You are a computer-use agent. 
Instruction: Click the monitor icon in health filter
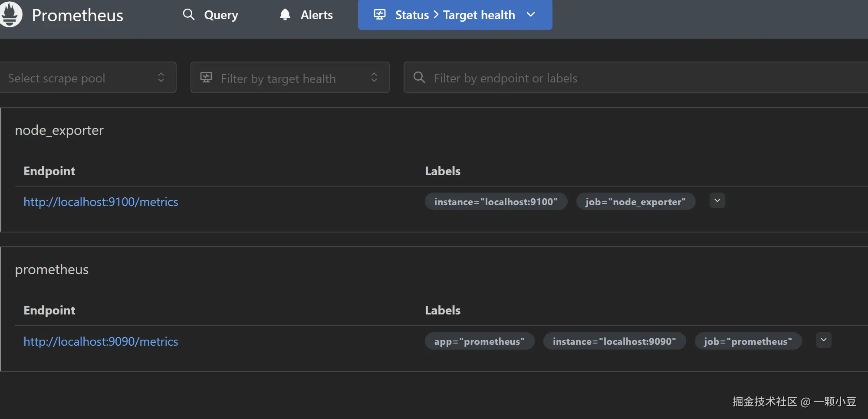click(x=206, y=78)
